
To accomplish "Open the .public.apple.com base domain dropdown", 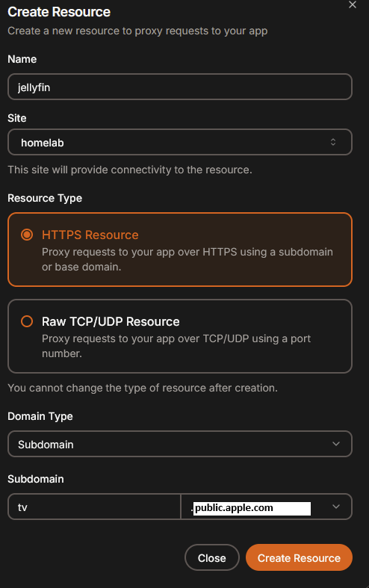I will click(267, 507).
